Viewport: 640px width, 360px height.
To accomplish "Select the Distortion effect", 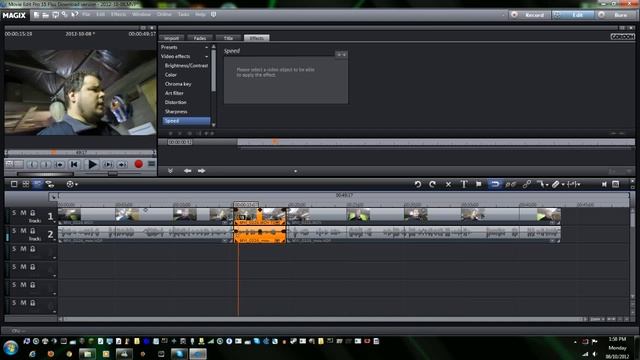I will (x=176, y=102).
